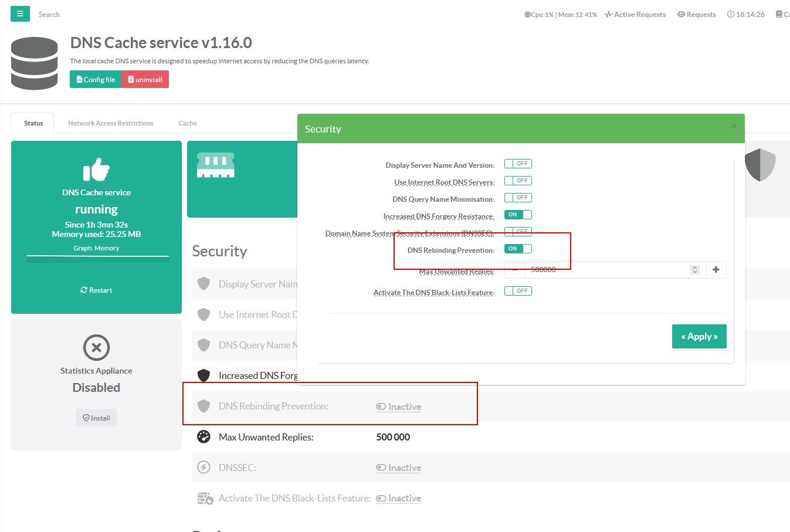
Task: Enable the DNS Black-Lists Feature toggle
Action: pyautogui.click(x=518, y=291)
